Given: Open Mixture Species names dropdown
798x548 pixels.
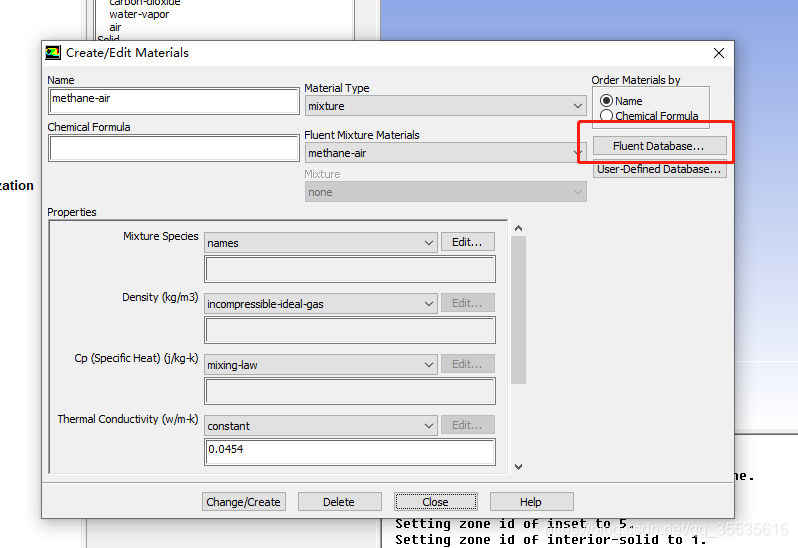Looking at the screenshot, I should pyautogui.click(x=321, y=243).
